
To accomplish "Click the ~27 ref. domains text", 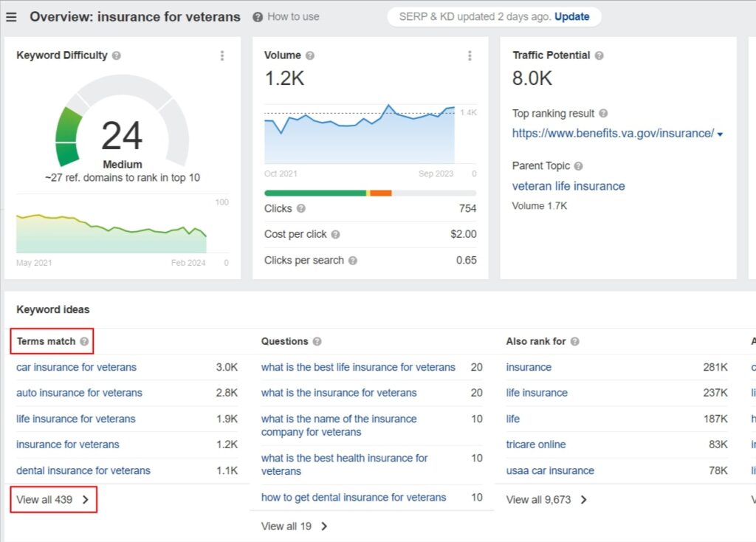I will point(123,178).
